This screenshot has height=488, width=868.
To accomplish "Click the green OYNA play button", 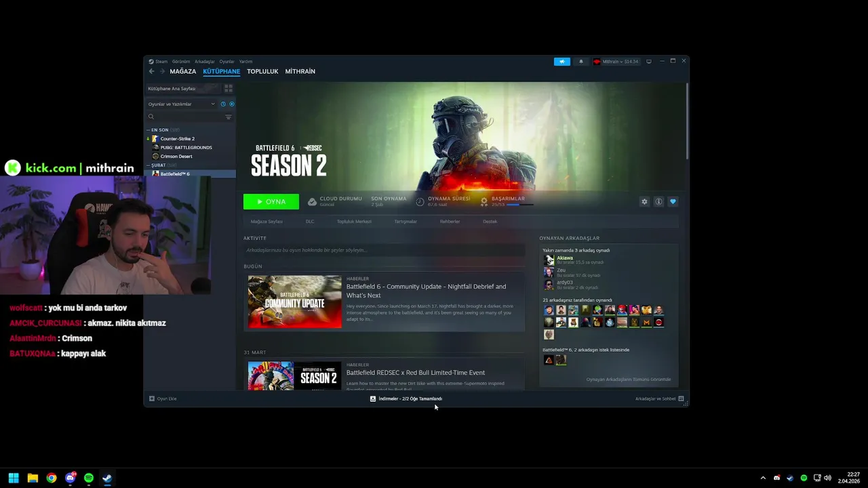I will pyautogui.click(x=271, y=201).
